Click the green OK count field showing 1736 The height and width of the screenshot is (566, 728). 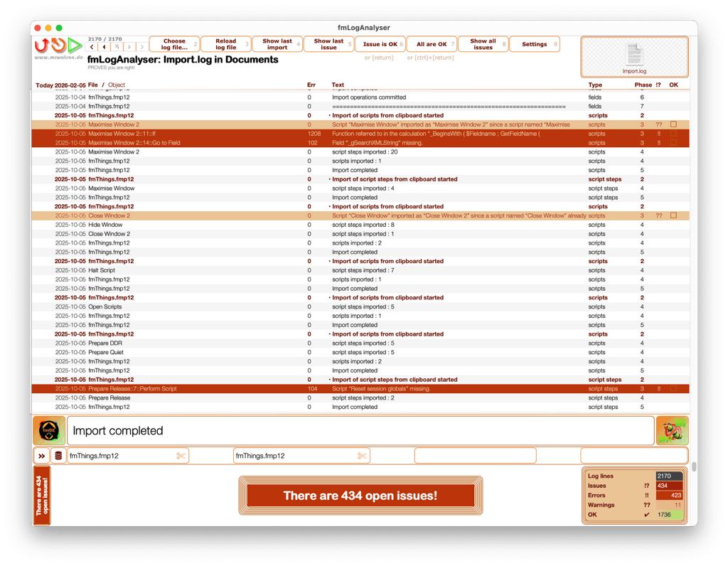pos(669,514)
